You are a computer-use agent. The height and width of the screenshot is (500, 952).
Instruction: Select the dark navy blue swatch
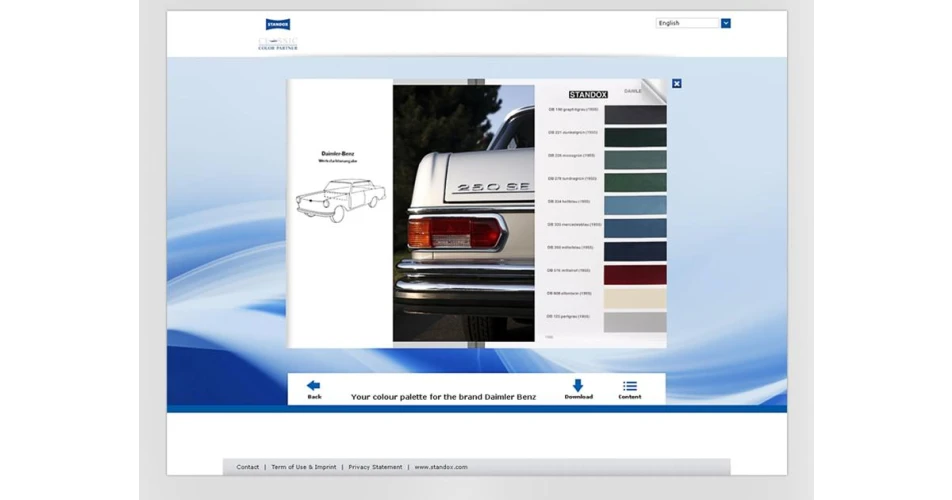tap(635, 251)
